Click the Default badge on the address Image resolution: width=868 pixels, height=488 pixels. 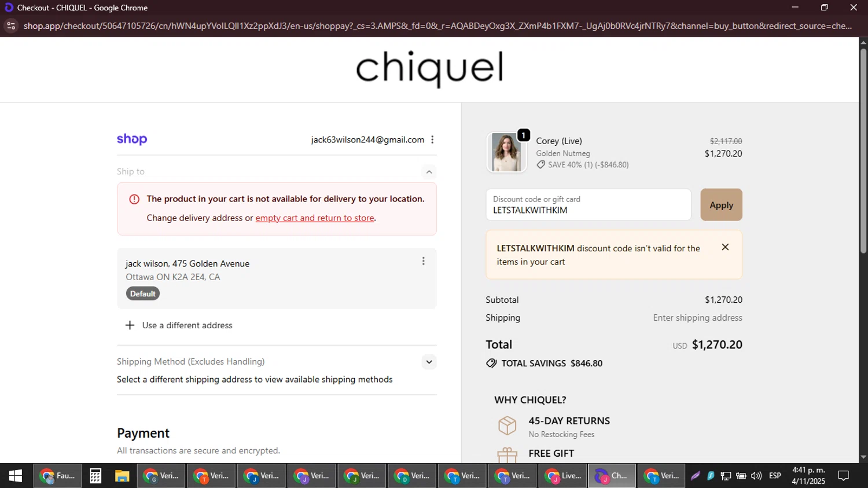[143, 294]
